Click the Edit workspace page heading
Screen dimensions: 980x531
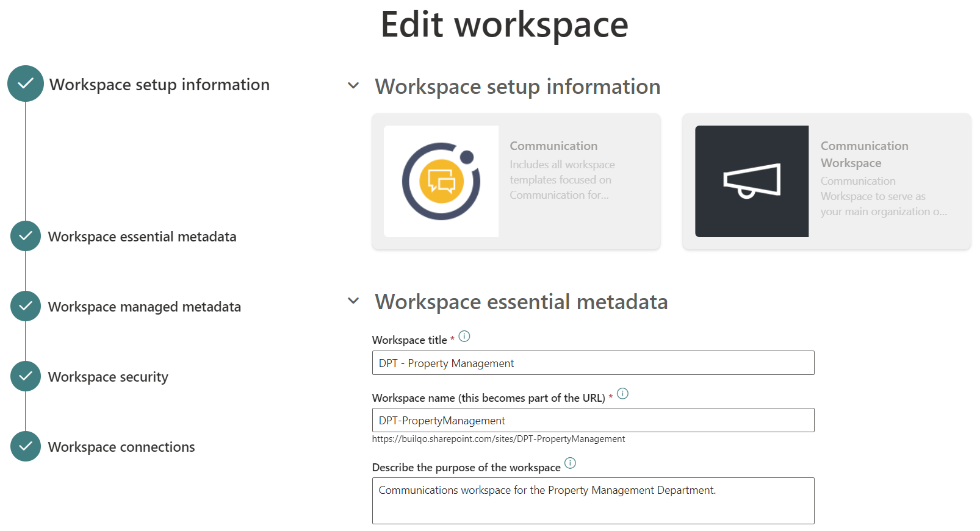click(504, 24)
